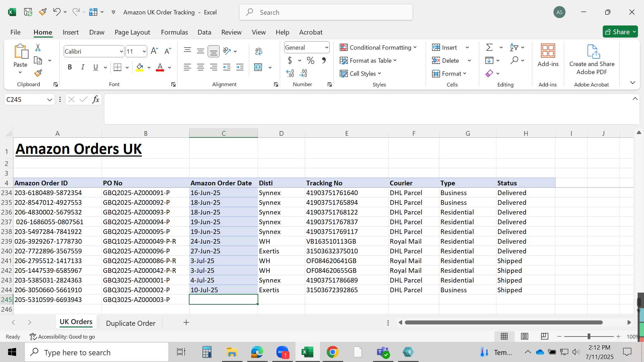Click the Cut scissors icon
Image resolution: width=644 pixels, height=362 pixels.
tap(38, 48)
